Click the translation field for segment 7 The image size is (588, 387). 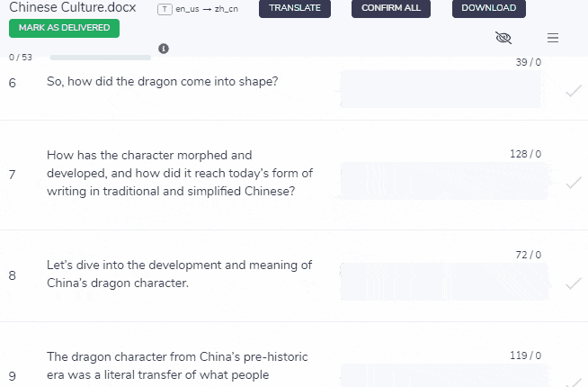coord(441,181)
